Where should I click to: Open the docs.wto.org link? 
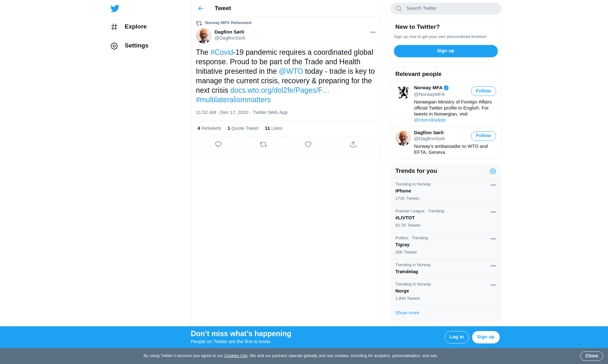[280, 90]
